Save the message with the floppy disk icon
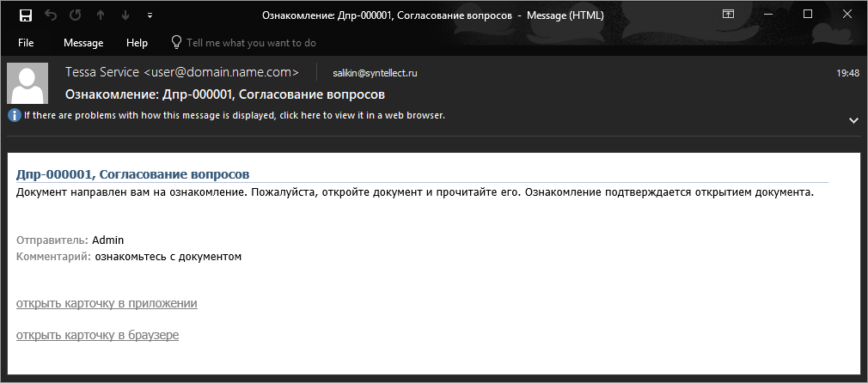Screen dimensions: 868x383 point(26,15)
